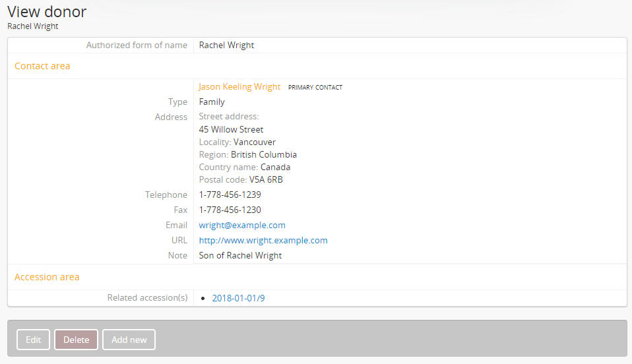Click the note text Son of Rachel Wright
Screen dimensions: 632x364
[x=240, y=256]
